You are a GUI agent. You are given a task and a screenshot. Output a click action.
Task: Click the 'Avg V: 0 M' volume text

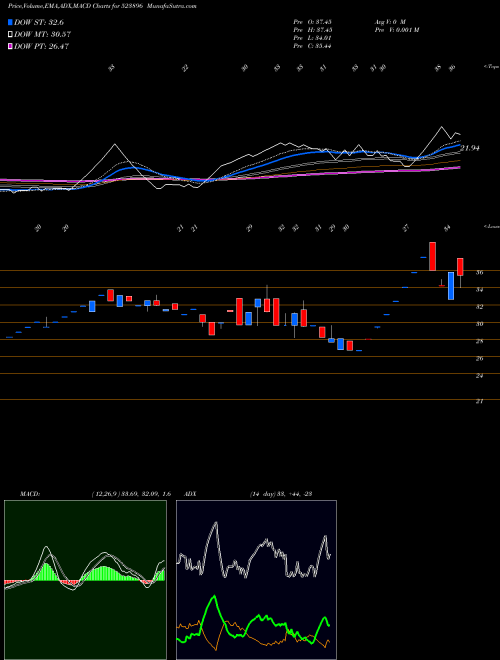(389, 21)
